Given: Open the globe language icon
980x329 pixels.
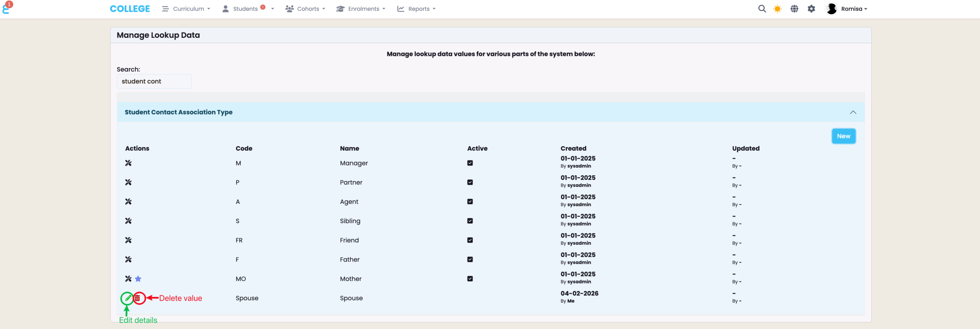Looking at the screenshot, I should coord(794,9).
